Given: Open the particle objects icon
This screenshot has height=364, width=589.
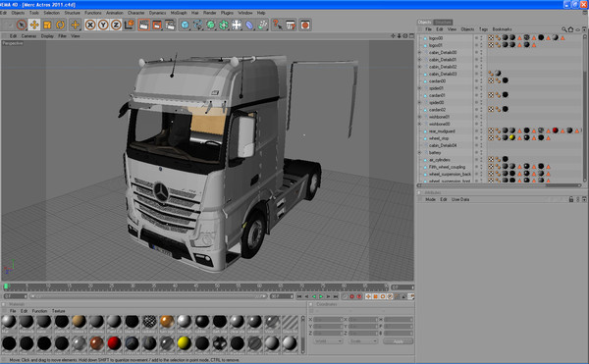Looking at the screenshot, I should coord(262,26).
